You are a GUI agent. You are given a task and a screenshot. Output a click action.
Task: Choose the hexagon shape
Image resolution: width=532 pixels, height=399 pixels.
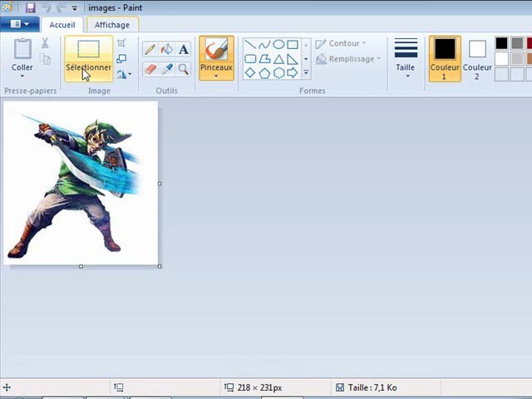coord(278,72)
